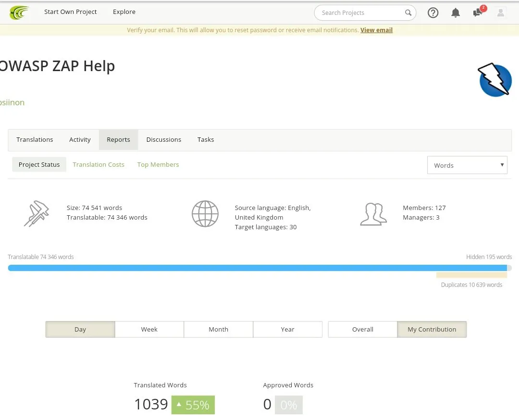Switch to the Activity tab

80,140
